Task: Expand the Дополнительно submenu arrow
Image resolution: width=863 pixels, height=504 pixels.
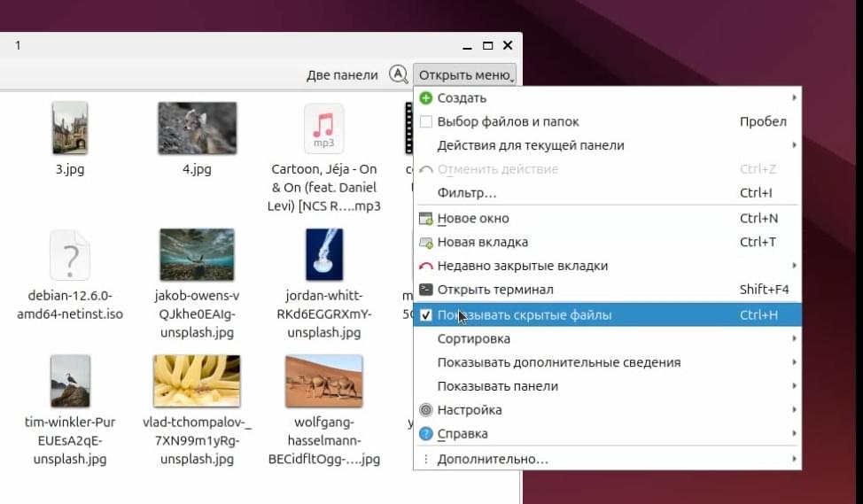Action: [794, 459]
